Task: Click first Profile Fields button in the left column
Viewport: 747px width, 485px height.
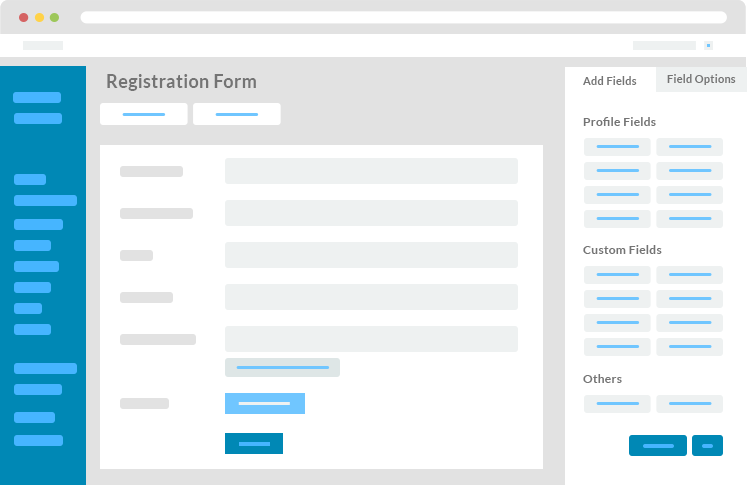Action: (x=617, y=147)
